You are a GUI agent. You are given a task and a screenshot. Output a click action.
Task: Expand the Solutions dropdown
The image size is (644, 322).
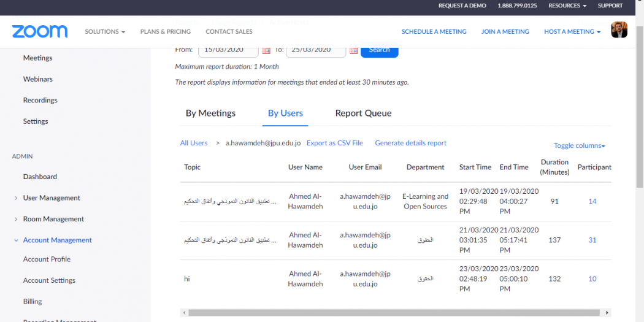[105, 32]
